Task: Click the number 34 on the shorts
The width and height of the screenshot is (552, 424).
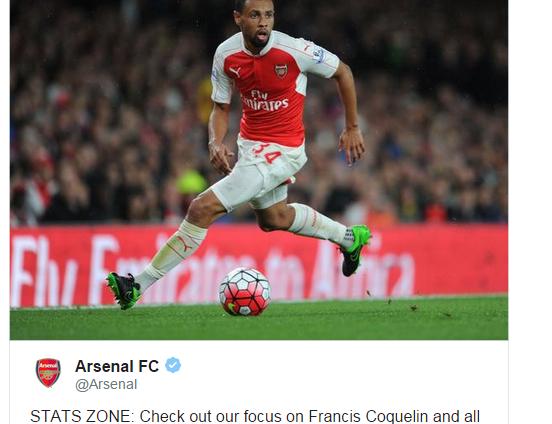Action: (x=268, y=154)
